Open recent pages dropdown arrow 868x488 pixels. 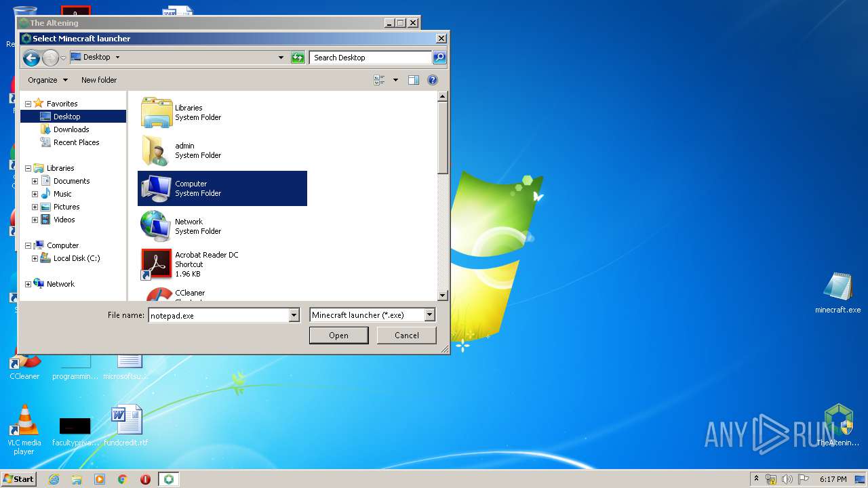click(63, 58)
